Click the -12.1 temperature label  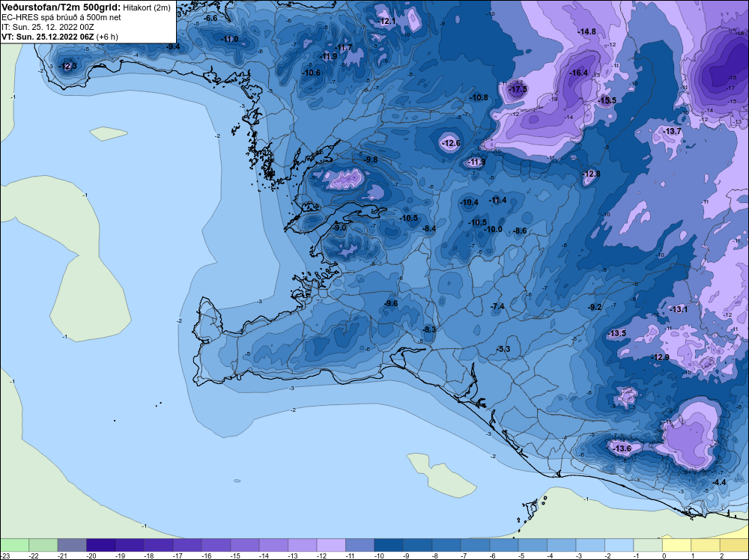386,21
